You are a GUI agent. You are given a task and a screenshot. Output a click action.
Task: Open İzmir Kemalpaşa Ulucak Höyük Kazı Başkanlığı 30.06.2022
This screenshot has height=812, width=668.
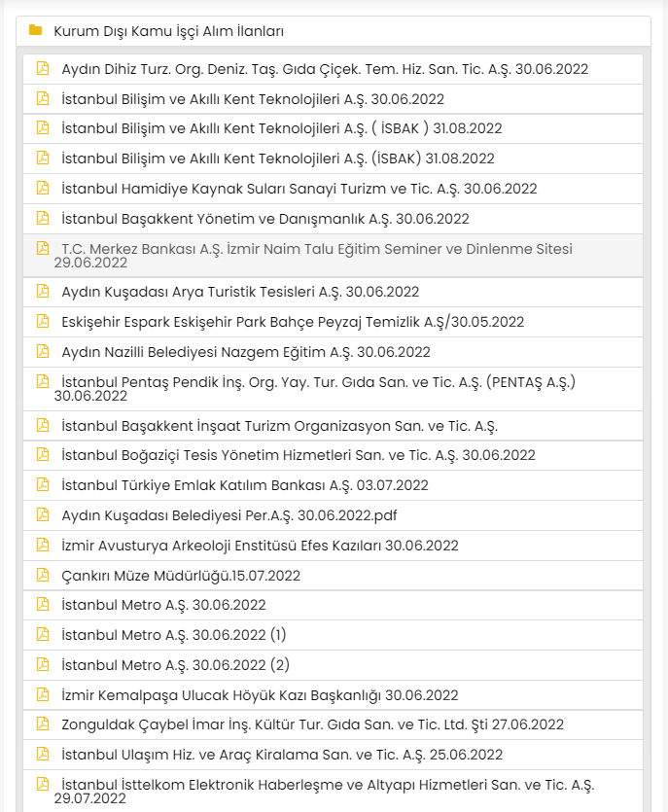[x=260, y=694]
